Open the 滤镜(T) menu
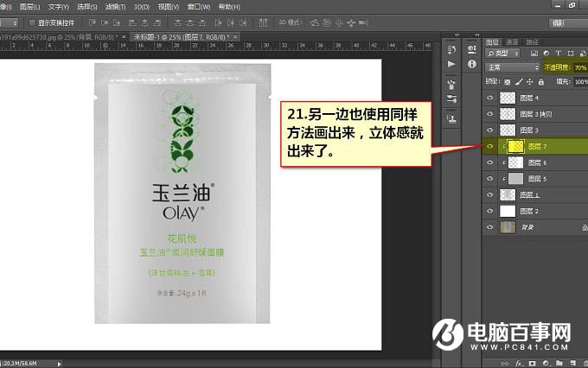588x368 pixels. (115, 7)
